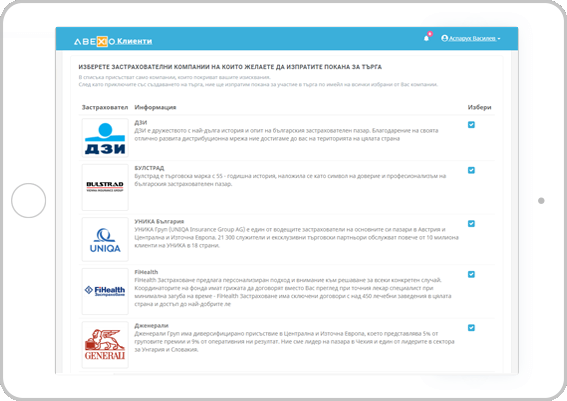Screen dimensions: 567x401
Task: Click the FiHealth company logo
Action: pyautogui.click(x=105, y=291)
